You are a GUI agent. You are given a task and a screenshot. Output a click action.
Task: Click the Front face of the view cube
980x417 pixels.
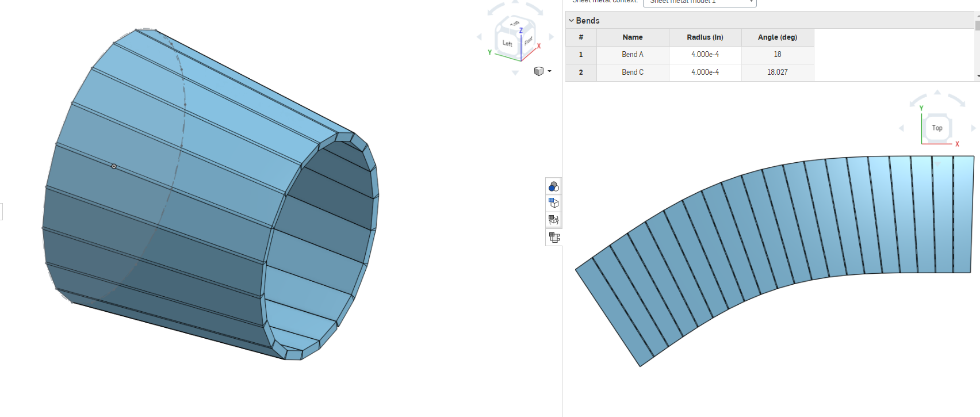point(528,41)
